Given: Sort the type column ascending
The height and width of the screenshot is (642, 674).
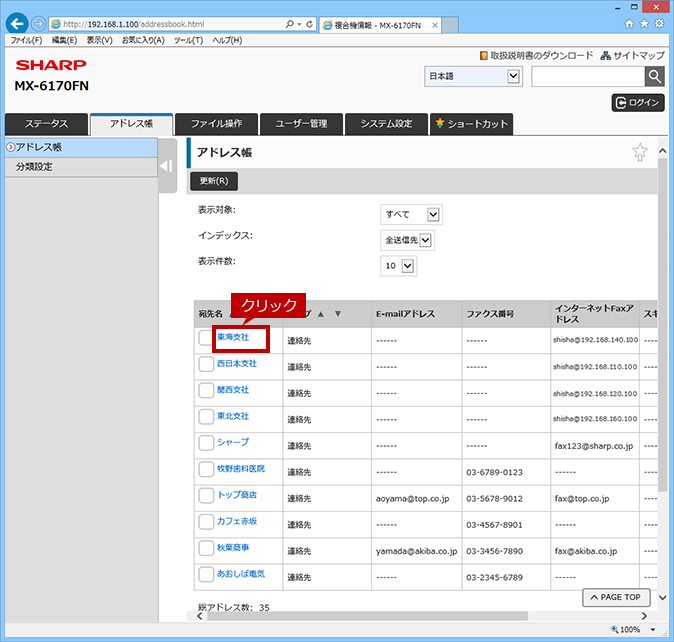Looking at the screenshot, I should point(321,314).
